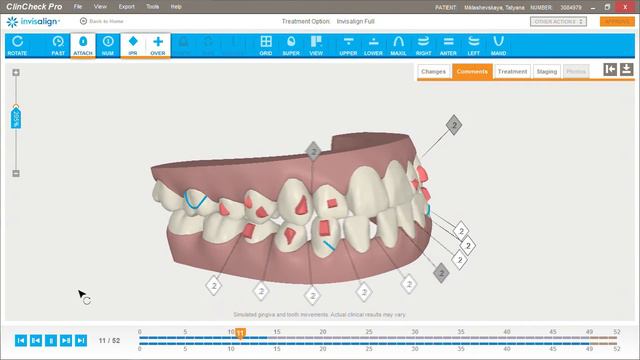Open the Treatment tab
Viewport: 640px width, 360px height.
(x=512, y=71)
